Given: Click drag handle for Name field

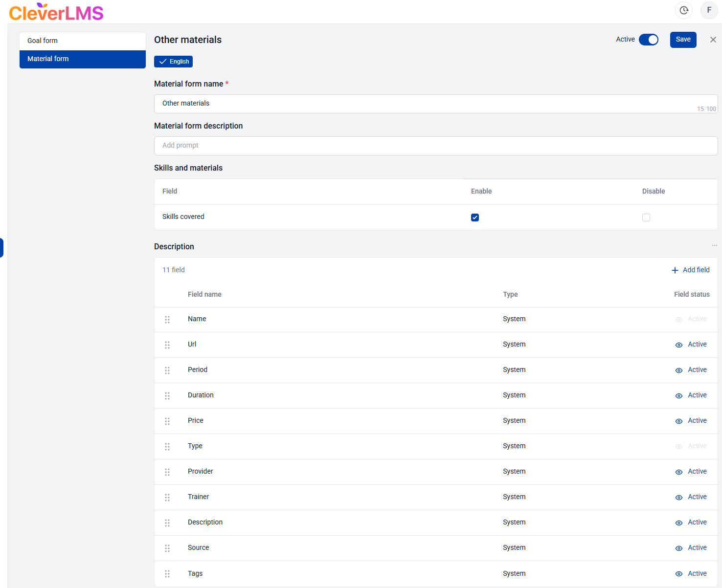Looking at the screenshot, I should point(167,320).
